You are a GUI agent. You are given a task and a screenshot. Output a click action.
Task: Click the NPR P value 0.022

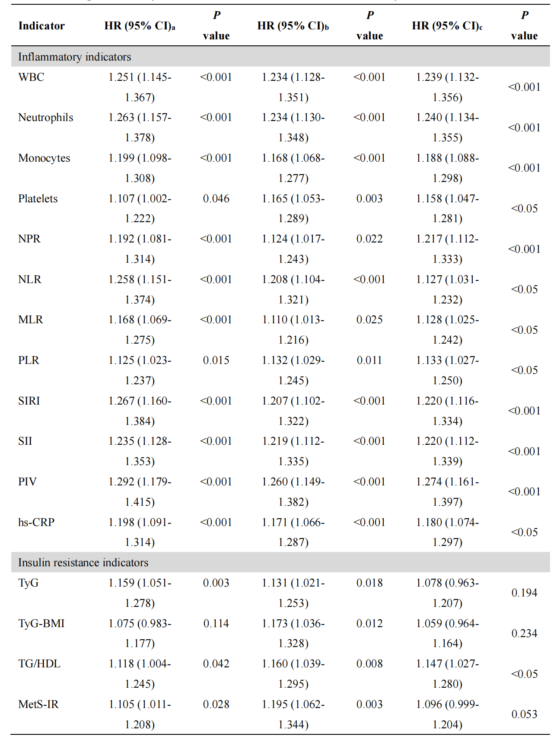[x=369, y=239]
